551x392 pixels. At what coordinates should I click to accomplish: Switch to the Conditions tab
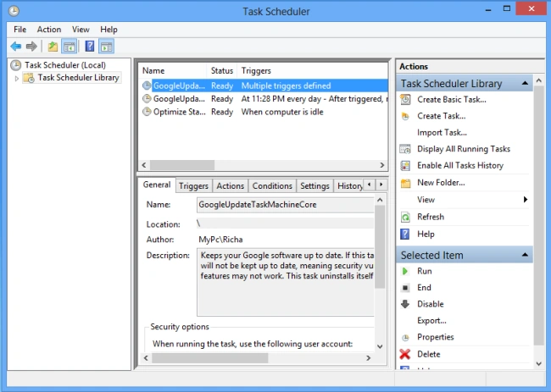pos(272,186)
